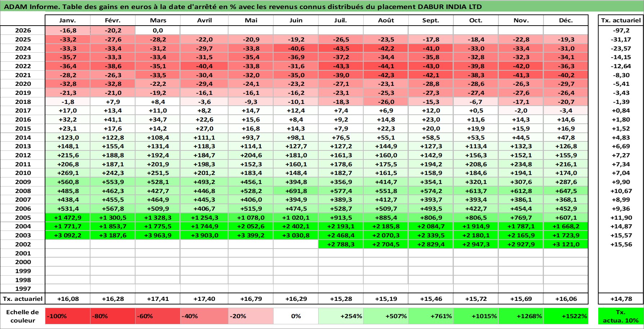Click the +41,1 cell in February 2016
The image size is (644, 329).
pos(113,119)
